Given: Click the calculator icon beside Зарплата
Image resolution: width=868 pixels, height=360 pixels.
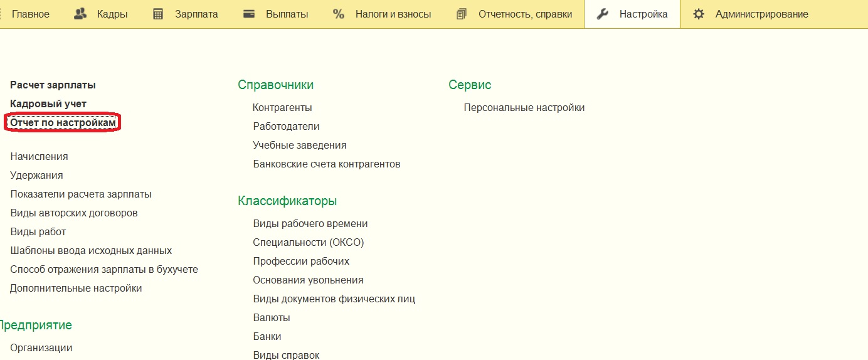Looking at the screenshot, I should (x=159, y=14).
